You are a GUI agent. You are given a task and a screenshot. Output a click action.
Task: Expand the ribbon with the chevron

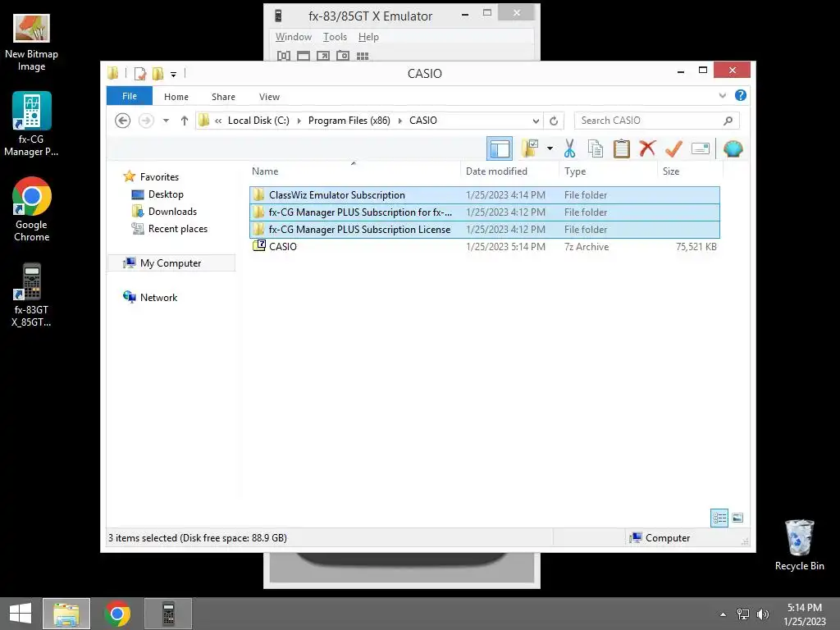(722, 95)
